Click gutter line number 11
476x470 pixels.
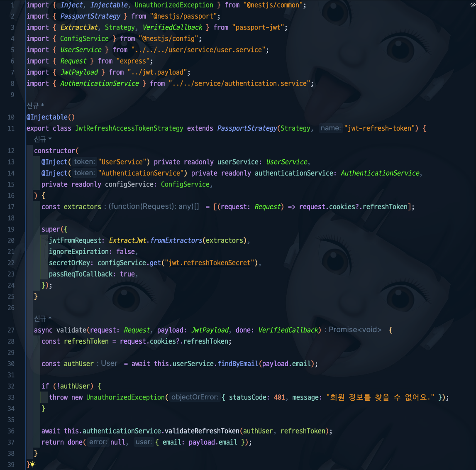point(11,128)
